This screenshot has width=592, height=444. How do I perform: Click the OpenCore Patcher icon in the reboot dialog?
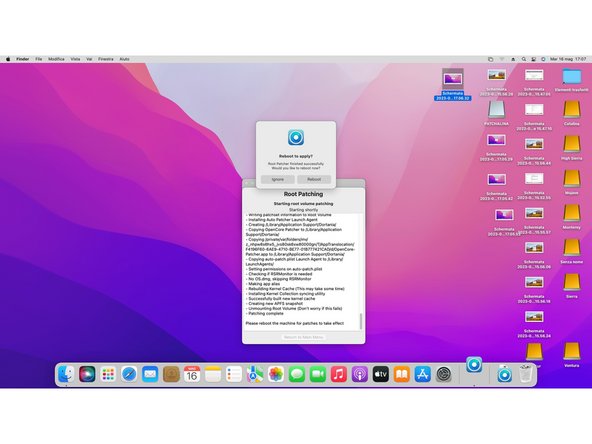coord(296,137)
